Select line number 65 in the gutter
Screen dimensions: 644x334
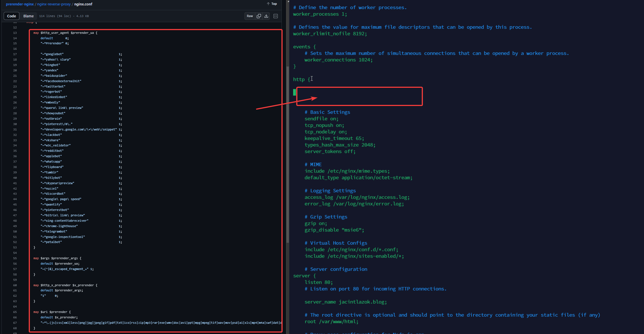click(x=15, y=312)
